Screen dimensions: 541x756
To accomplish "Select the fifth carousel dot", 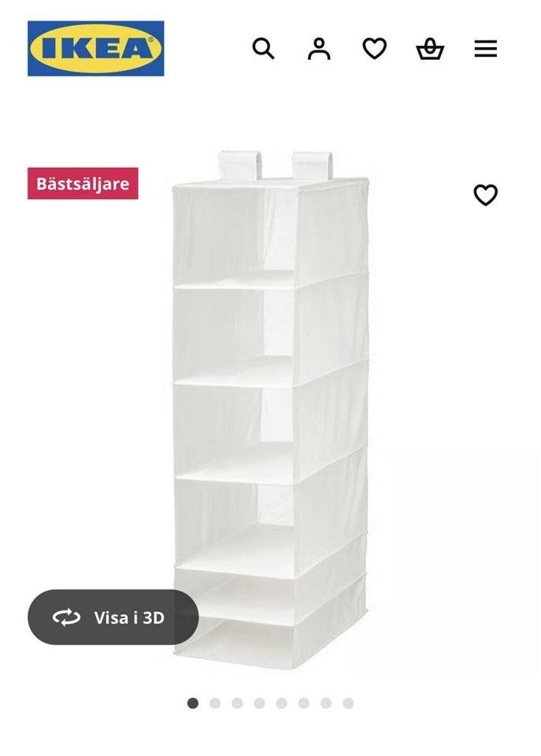I will 282,703.
